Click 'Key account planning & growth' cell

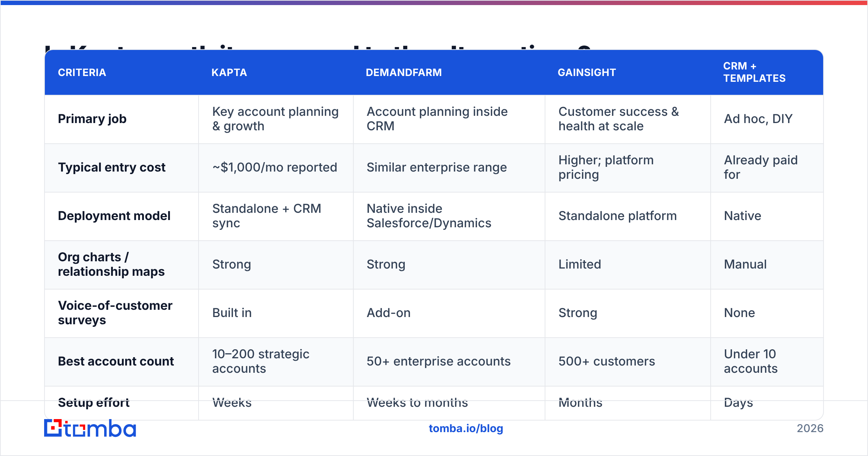(276, 119)
